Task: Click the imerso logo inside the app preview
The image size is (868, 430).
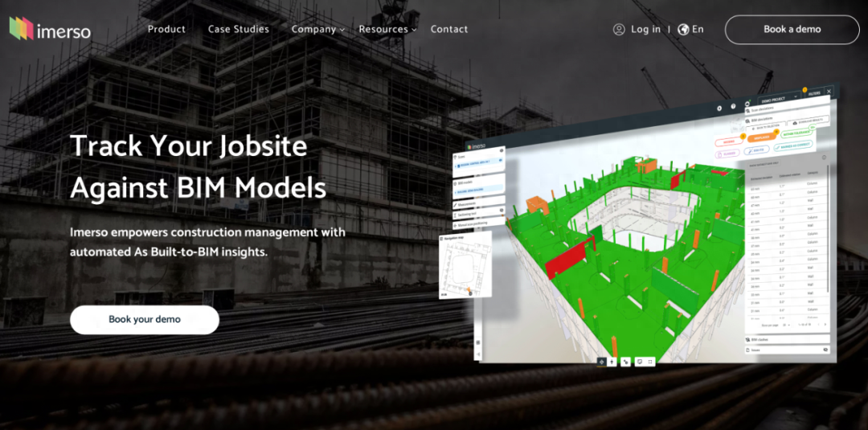Action: tap(477, 146)
